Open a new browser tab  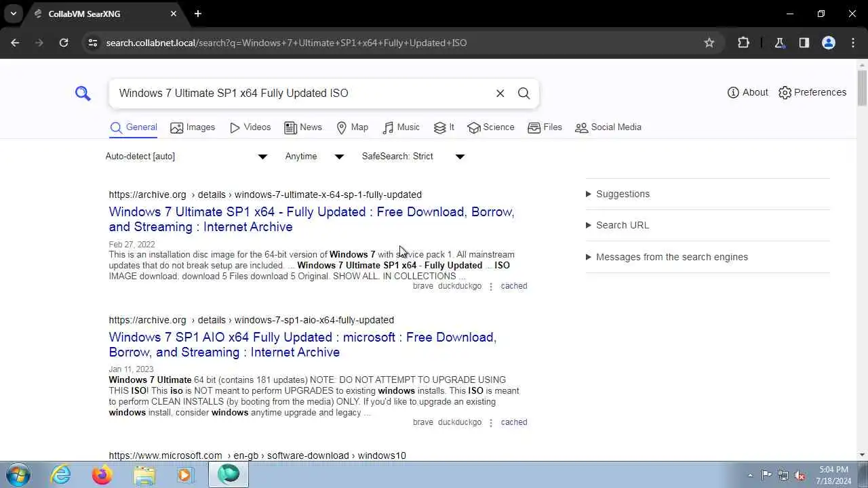click(x=198, y=14)
